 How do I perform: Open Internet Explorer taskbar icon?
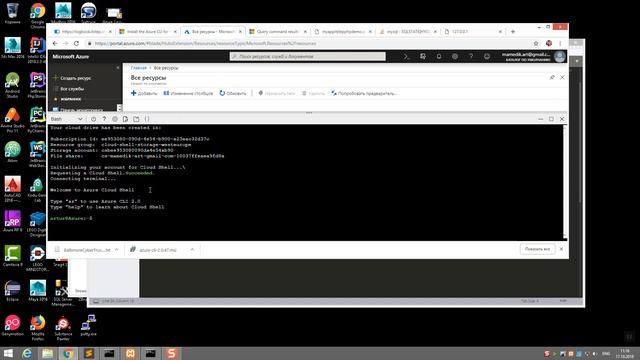click(27, 353)
